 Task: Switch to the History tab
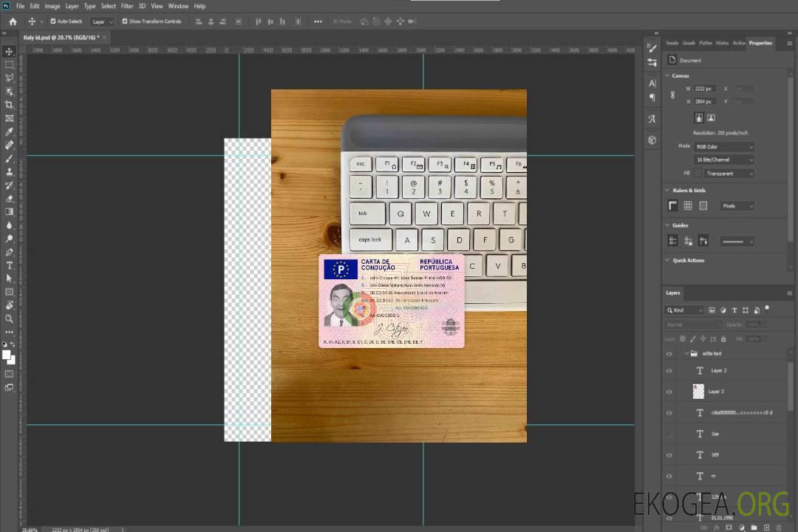pos(722,44)
